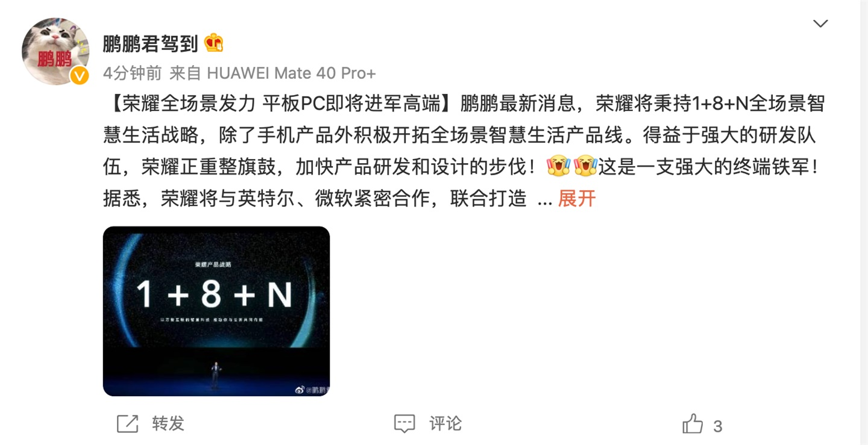
Task: Click the HUAWEI Mate 40 Pro+ source
Action: (291, 73)
